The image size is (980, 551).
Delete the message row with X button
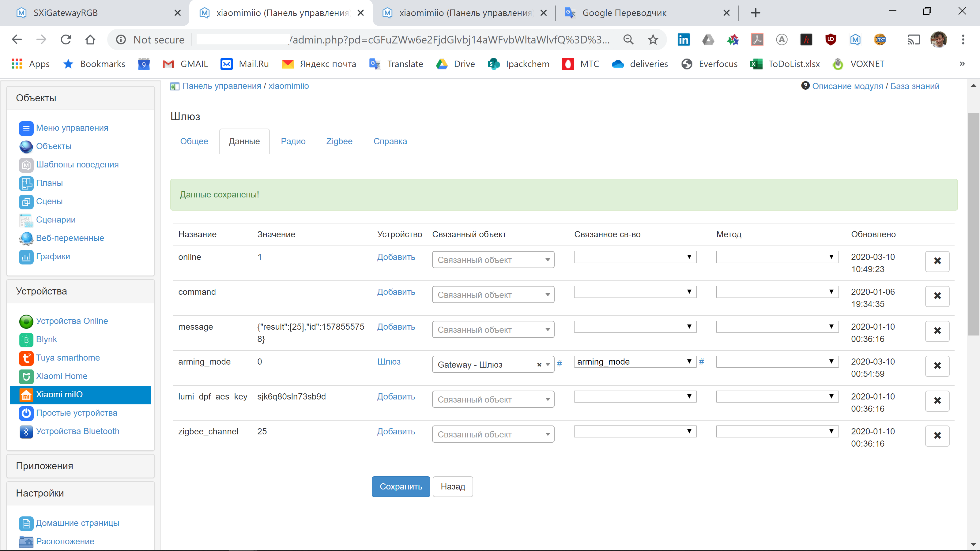coord(937,331)
